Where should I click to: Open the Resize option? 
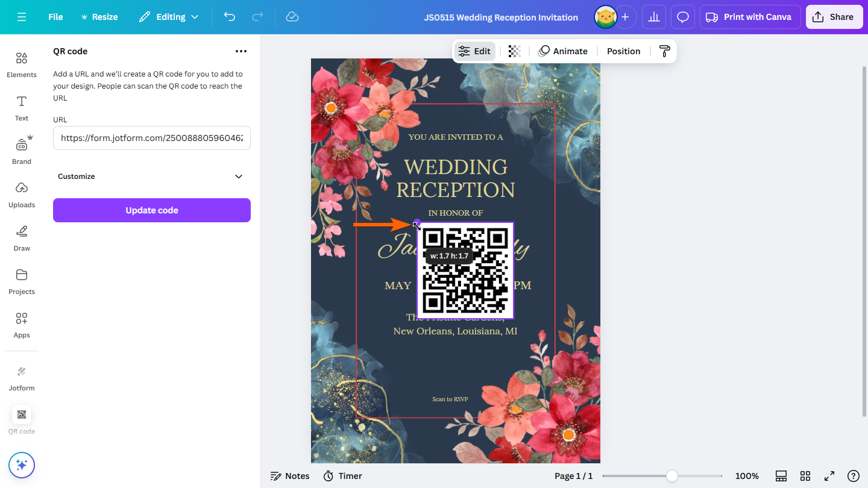99,17
